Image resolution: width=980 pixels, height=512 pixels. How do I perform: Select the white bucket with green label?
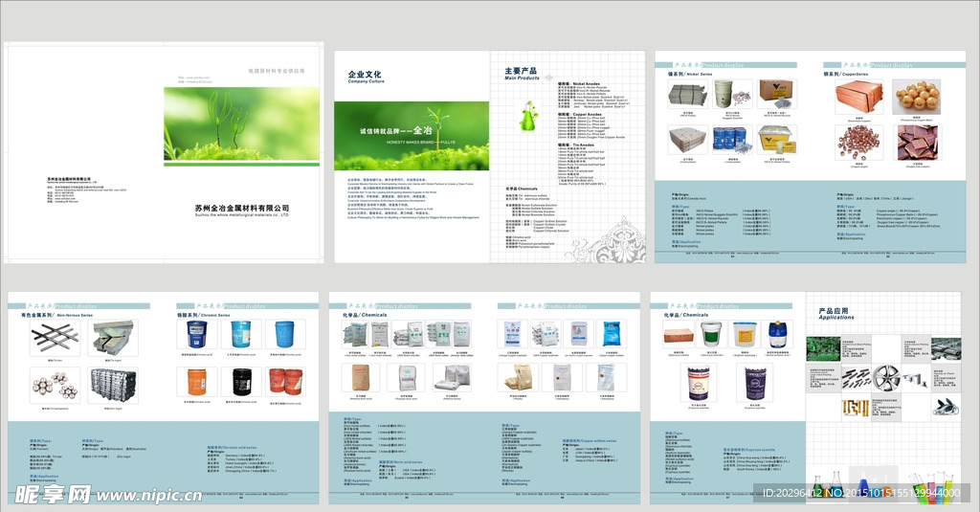click(x=711, y=336)
